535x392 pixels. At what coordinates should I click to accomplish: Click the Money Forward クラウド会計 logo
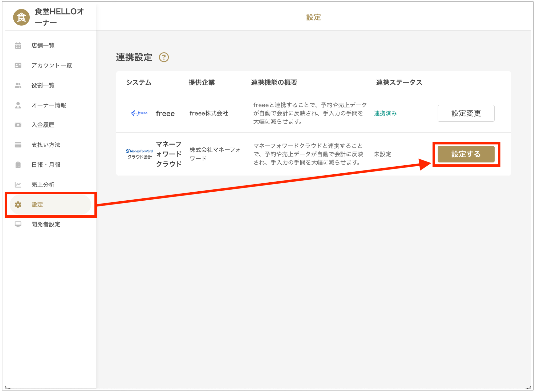139,154
